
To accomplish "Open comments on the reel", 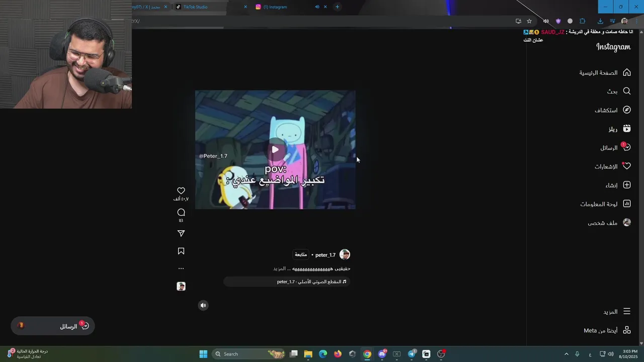I will pyautogui.click(x=181, y=212).
